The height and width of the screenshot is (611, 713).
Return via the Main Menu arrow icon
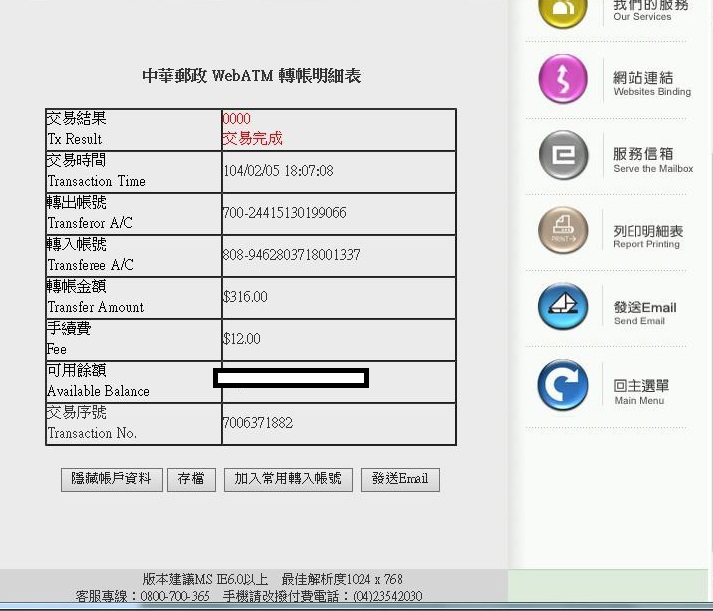(x=563, y=385)
